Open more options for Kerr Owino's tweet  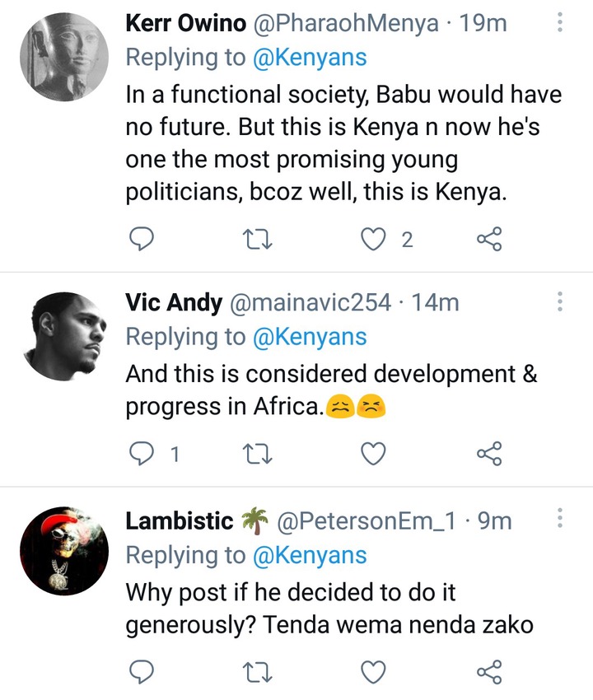click(559, 22)
